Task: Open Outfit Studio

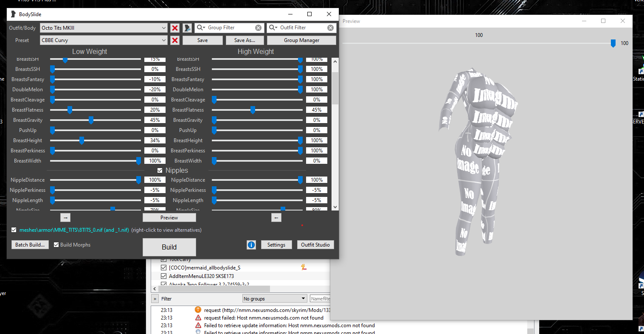Action: [x=315, y=244]
